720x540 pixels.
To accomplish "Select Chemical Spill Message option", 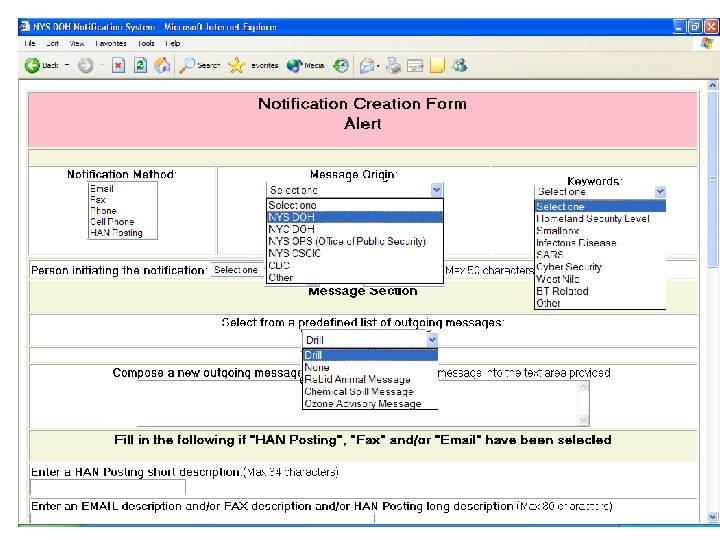I will [370, 392].
